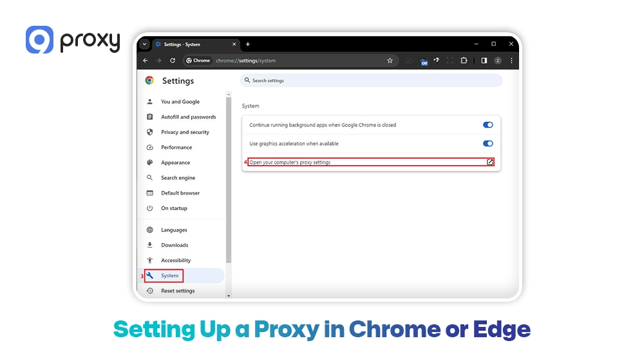Click the sidebar scrollbar up arrow

[x=229, y=95]
